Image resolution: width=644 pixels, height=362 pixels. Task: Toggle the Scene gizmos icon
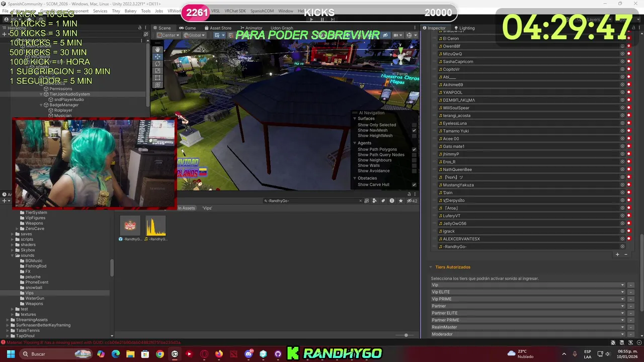410,35
